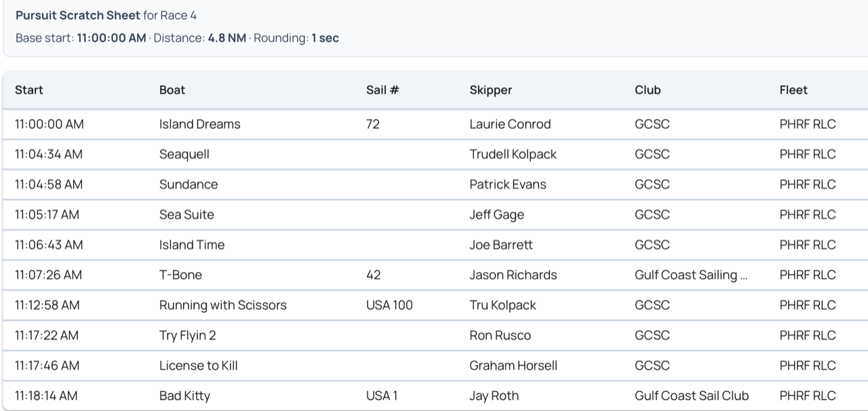Click the Boat column header
Image resolution: width=868 pixels, height=411 pixels.
(172, 90)
